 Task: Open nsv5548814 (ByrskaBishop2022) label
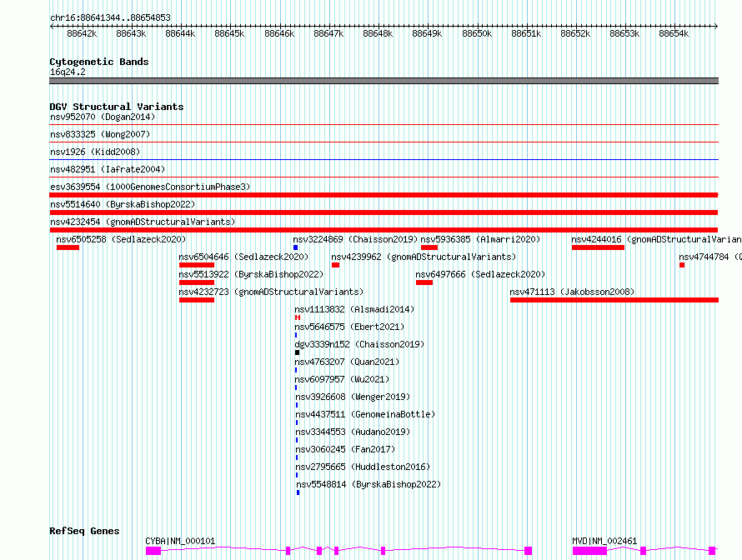click(368, 484)
